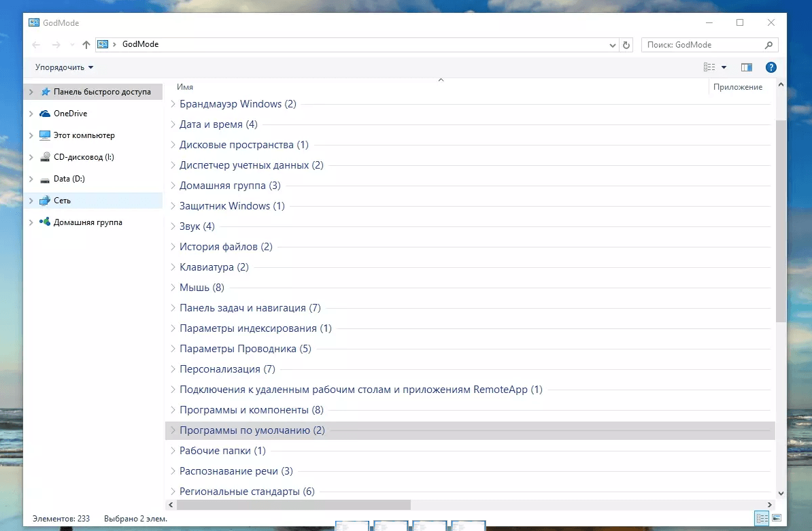Expand the Брандмауэр Windows group

click(173, 104)
